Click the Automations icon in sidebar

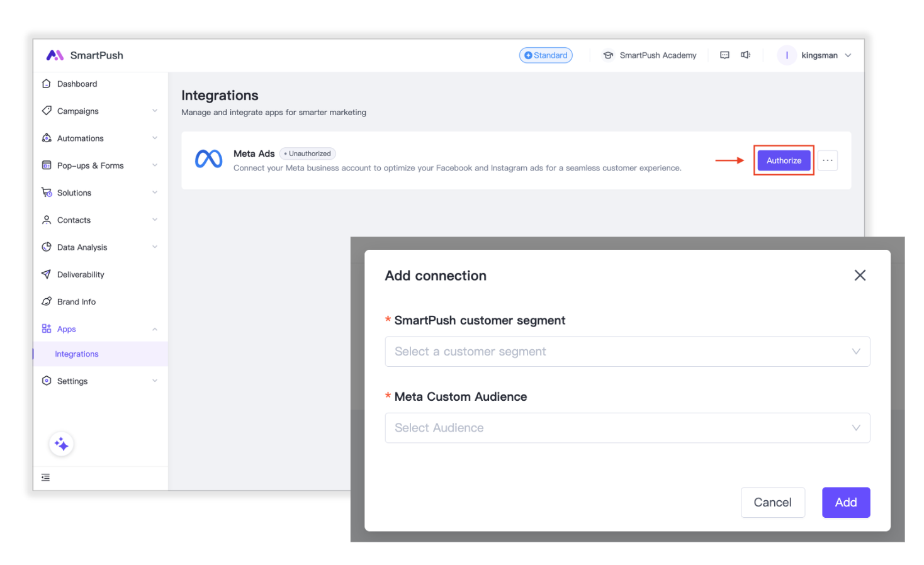click(46, 138)
